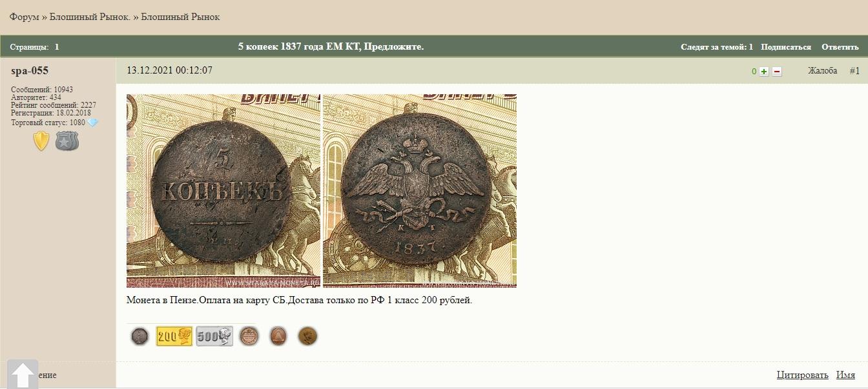The width and height of the screenshot is (868, 389).
Task: Open the 5 копеек coin reverse photo
Action: click(x=223, y=191)
